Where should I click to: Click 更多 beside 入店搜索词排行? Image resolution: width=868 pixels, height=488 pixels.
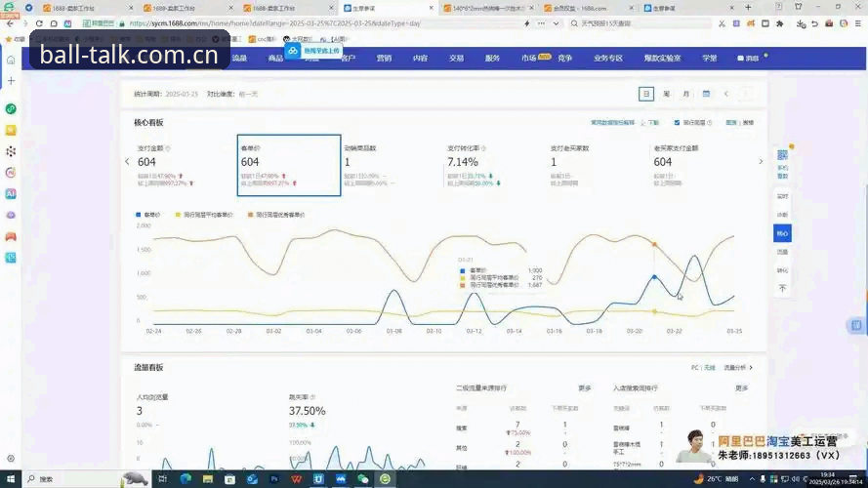click(742, 388)
